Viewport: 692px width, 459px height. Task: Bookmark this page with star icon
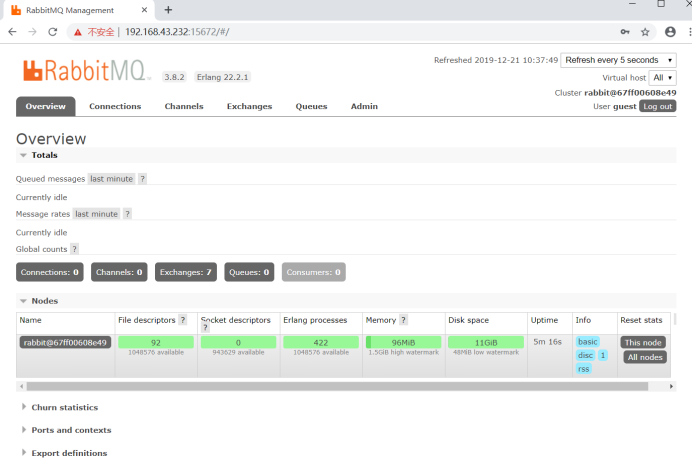pos(645,32)
